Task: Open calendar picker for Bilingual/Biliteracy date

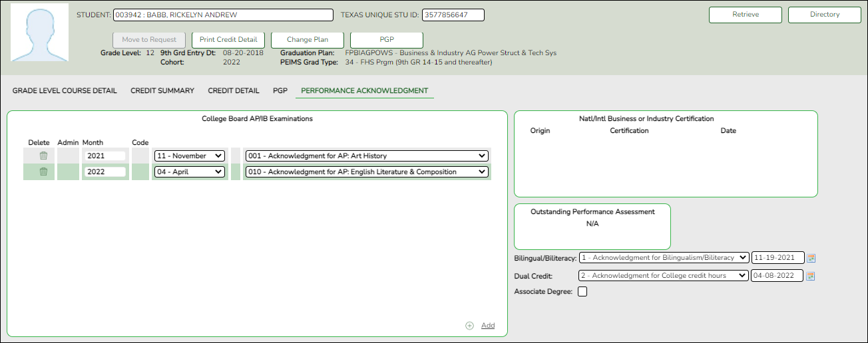Action: pos(811,258)
